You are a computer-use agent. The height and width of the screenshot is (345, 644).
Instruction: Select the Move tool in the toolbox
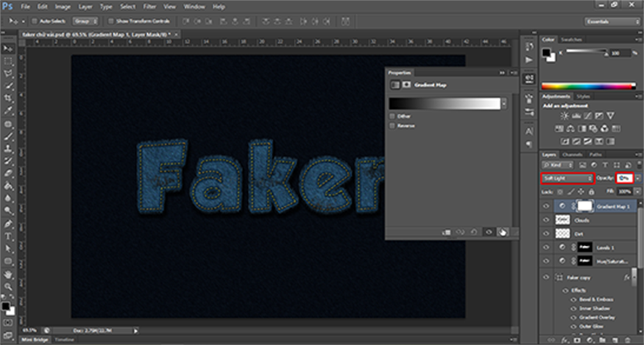click(8, 49)
